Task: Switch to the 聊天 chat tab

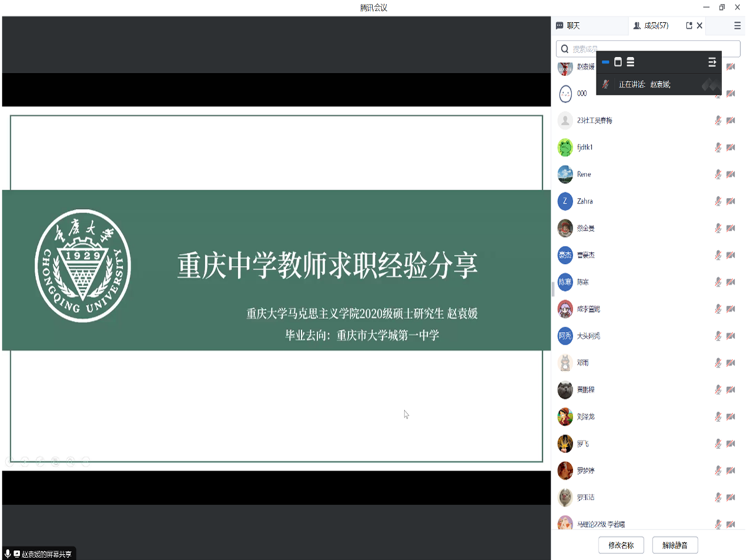Action: (568, 26)
